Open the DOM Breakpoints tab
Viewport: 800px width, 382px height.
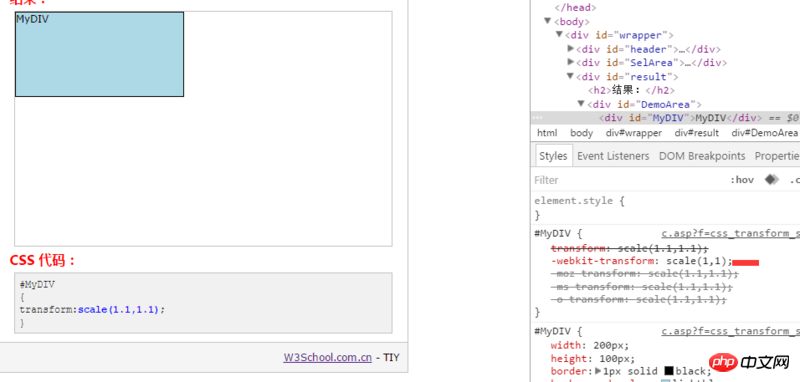(x=702, y=156)
